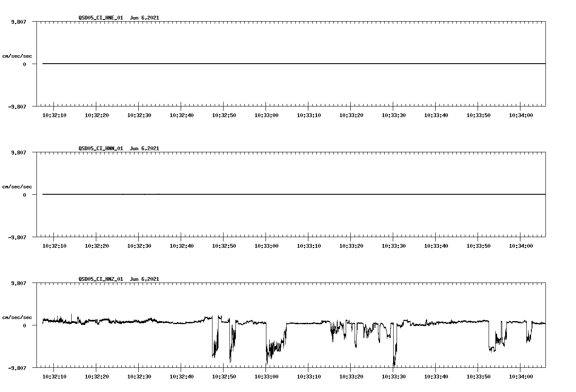Screen dimensions: 576x392
Task: Click 10:33:30 time label under HNZ plot
Action: coord(394,377)
